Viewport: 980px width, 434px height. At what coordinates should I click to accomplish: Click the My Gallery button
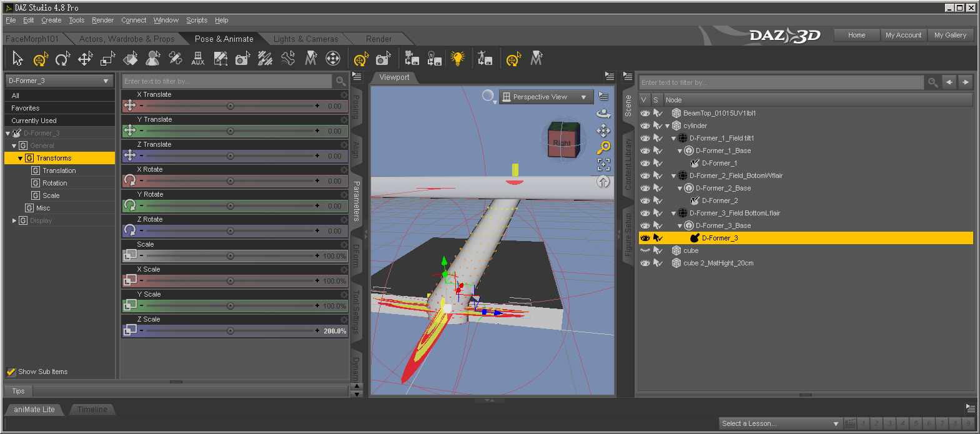tap(951, 35)
